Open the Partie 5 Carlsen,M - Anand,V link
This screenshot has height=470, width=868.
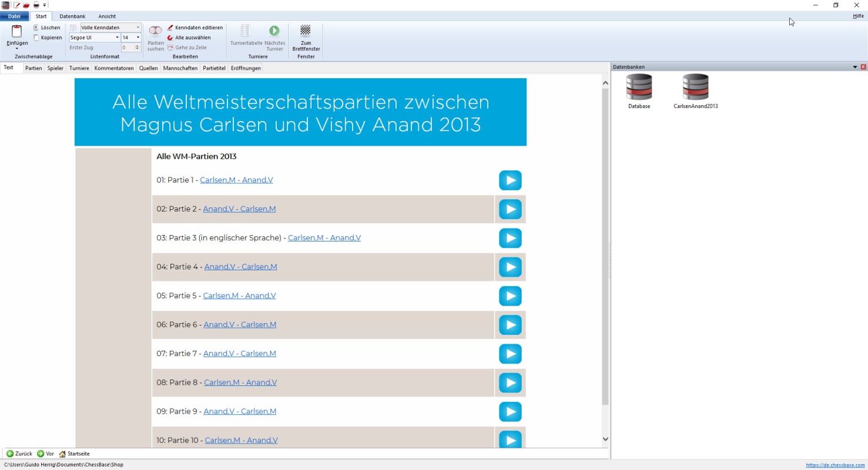coord(239,296)
